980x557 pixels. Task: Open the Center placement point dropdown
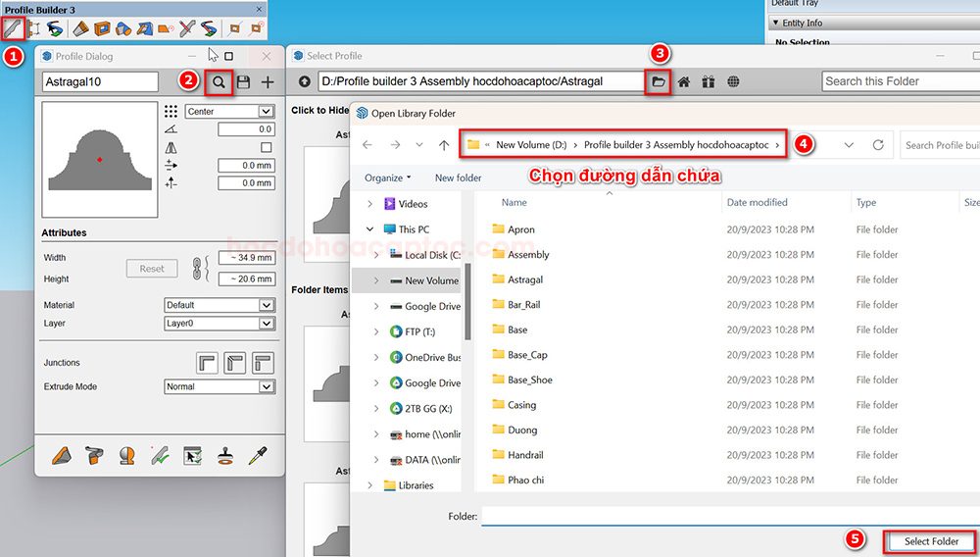pyautogui.click(x=230, y=111)
